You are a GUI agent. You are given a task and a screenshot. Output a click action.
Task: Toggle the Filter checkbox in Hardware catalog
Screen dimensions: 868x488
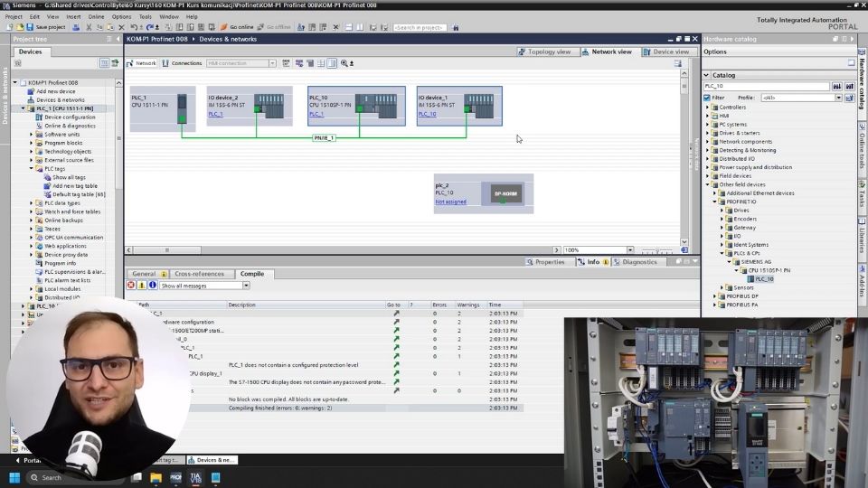(x=707, y=98)
